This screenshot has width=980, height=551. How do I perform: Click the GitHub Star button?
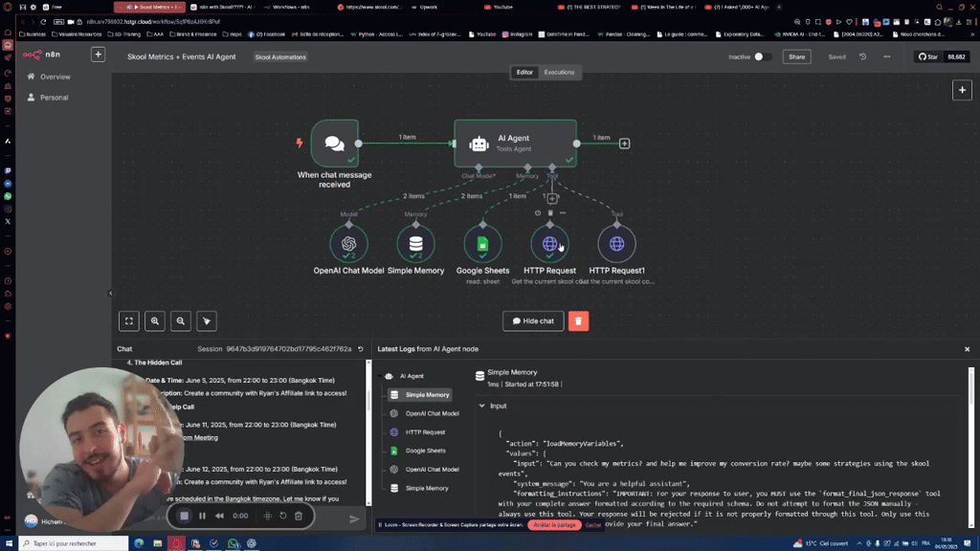[x=928, y=56]
